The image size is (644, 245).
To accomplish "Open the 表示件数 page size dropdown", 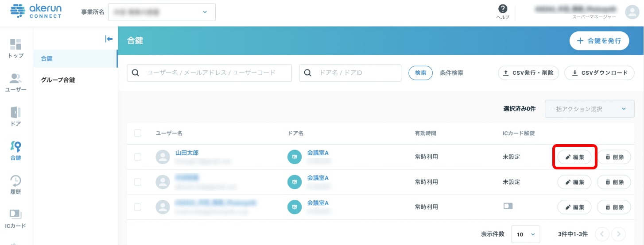I will (x=526, y=234).
